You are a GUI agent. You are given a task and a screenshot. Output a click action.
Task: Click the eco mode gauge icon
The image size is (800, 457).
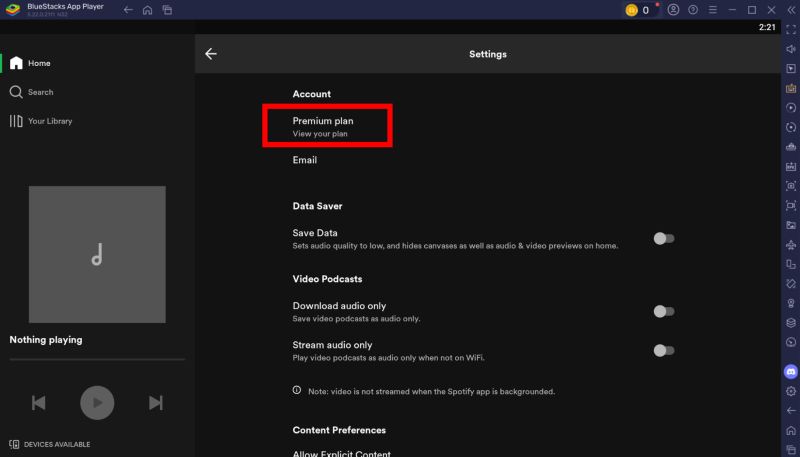(x=791, y=342)
